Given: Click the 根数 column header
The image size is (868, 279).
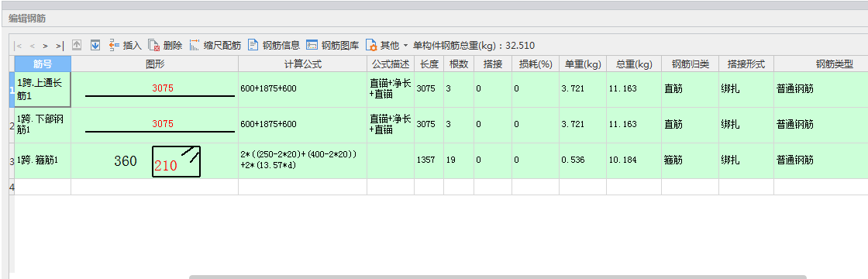Looking at the screenshot, I should 459,64.
